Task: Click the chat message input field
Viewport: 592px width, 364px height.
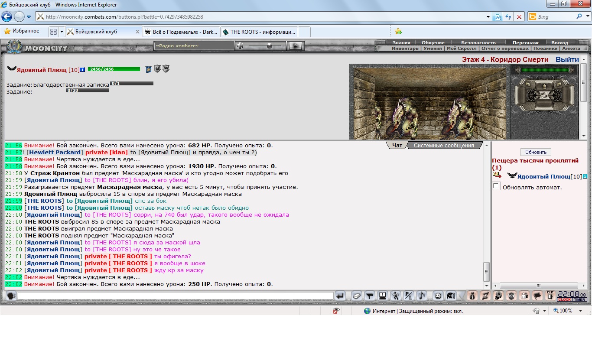Action: point(176,296)
